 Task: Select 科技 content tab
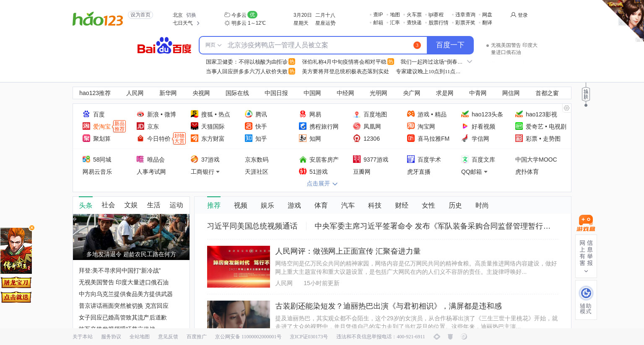click(x=375, y=205)
